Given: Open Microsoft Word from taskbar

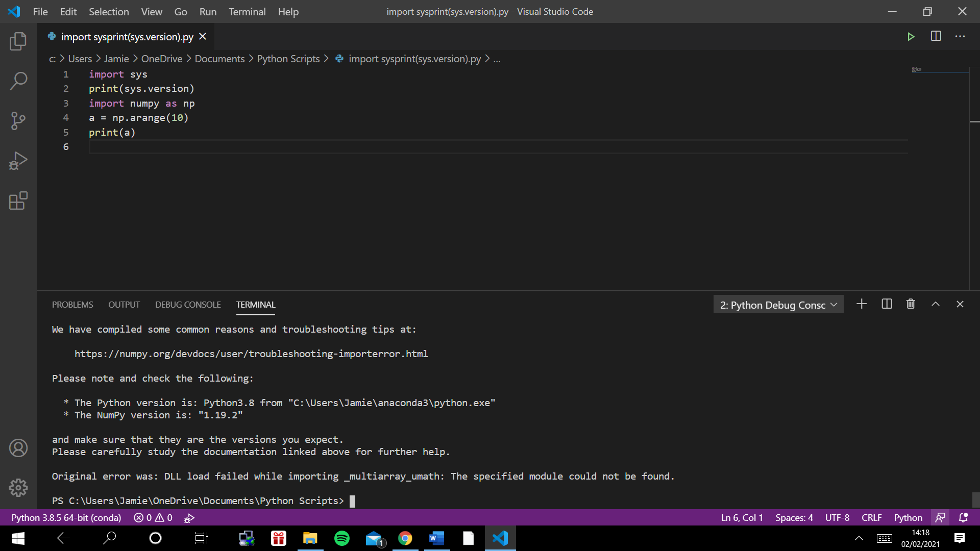Looking at the screenshot, I should click(437, 538).
